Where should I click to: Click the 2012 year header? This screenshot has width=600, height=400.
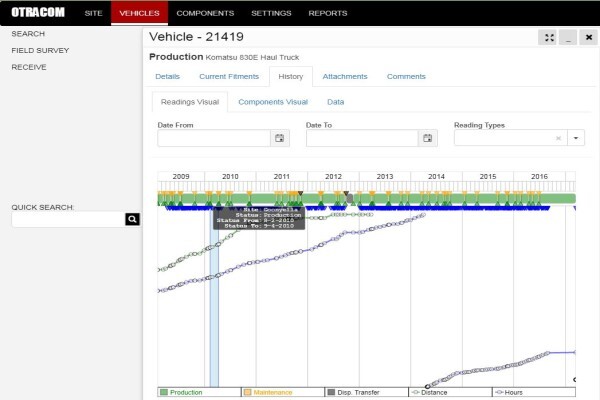[x=333, y=176]
